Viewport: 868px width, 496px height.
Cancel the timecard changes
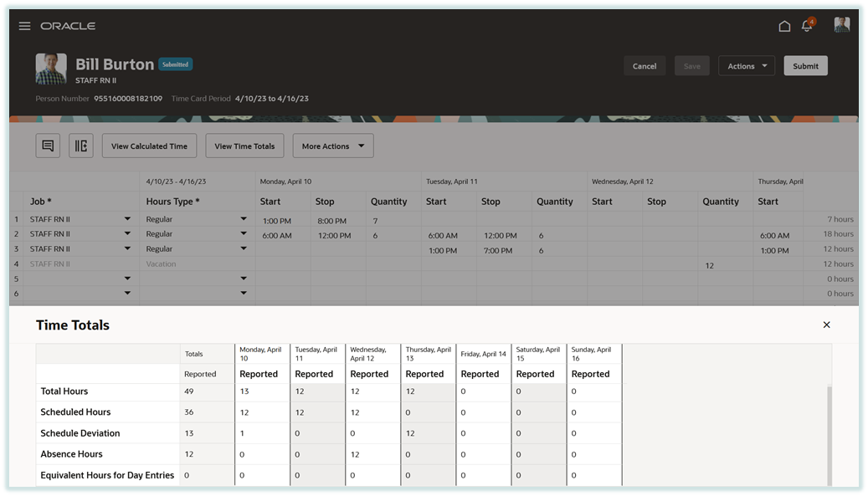click(x=645, y=65)
